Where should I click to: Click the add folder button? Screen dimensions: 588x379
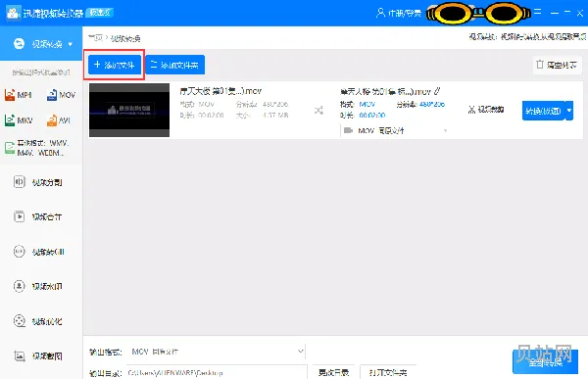[174, 65]
